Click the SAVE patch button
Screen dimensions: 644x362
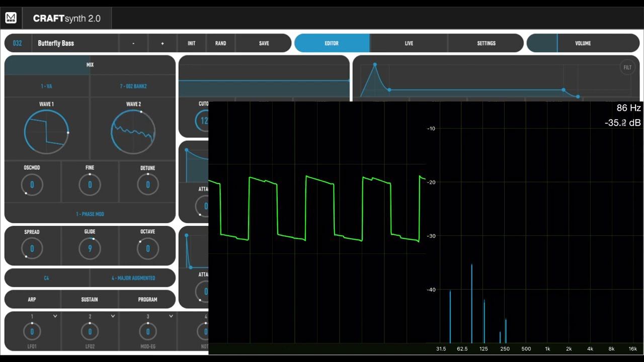click(264, 43)
